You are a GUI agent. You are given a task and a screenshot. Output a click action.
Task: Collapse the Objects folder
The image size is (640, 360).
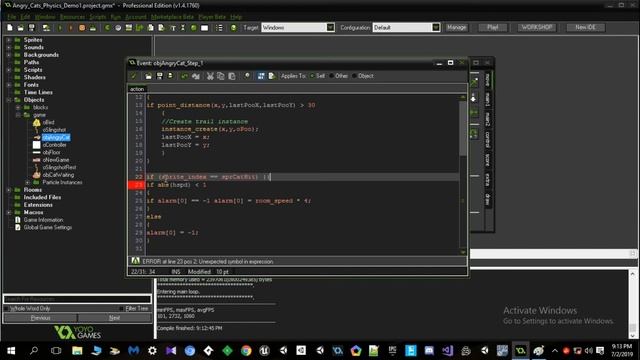(x=9, y=100)
